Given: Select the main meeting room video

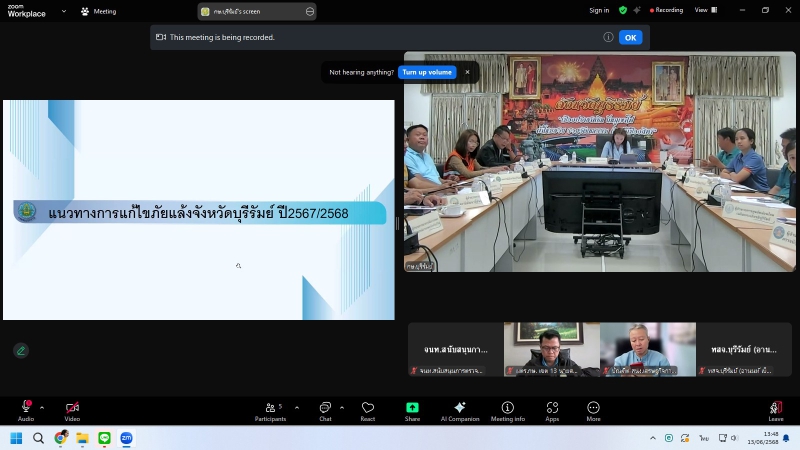Looking at the screenshot, I should (599, 161).
